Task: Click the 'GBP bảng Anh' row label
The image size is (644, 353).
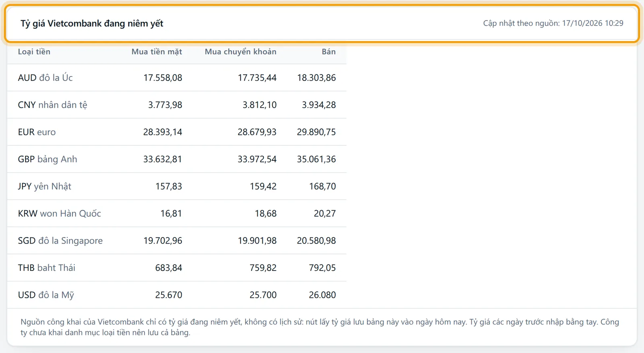Action: [47, 159]
